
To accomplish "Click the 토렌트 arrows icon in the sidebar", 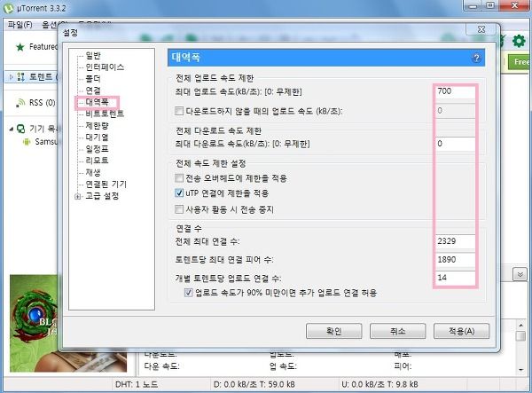I will point(20,76).
